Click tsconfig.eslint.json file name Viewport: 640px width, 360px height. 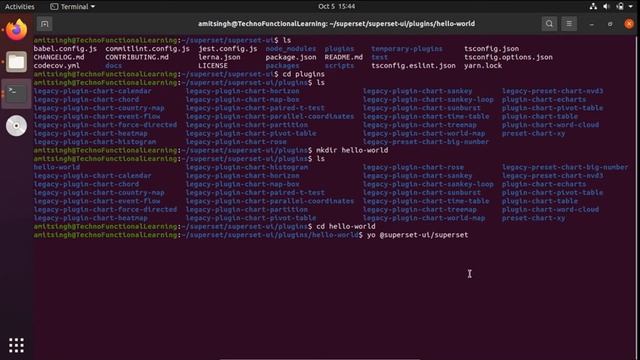pyautogui.click(x=413, y=66)
